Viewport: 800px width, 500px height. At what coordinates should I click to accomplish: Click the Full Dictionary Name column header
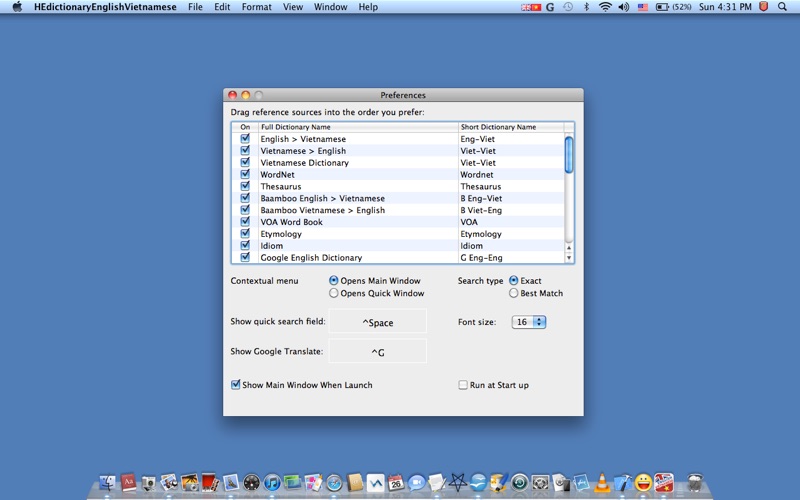(x=358, y=127)
